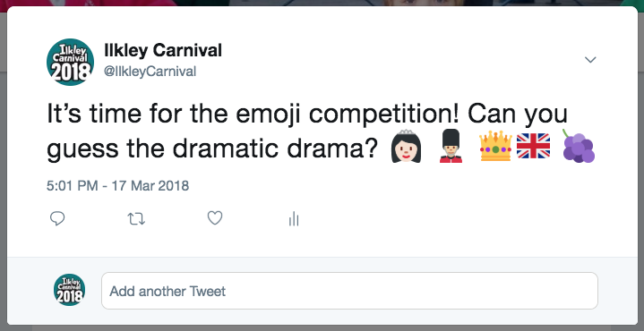Retweet this Ilkley Carnival tweet

click(x=136, y=218)
